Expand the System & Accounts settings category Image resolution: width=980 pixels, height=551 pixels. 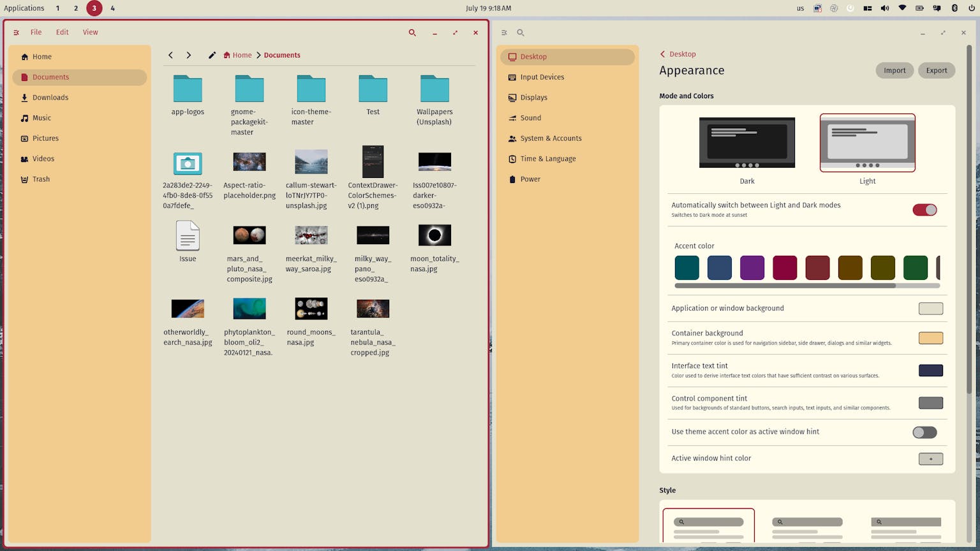tap(550, 138)
